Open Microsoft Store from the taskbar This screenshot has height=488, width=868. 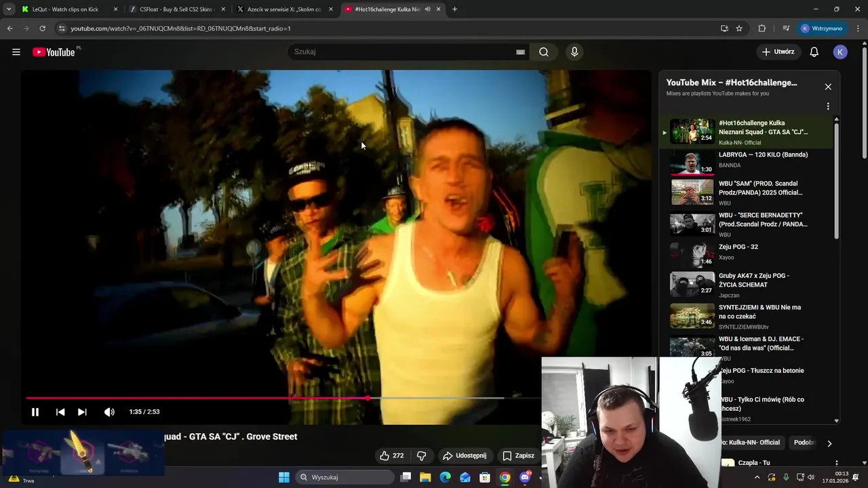point(485,477)
